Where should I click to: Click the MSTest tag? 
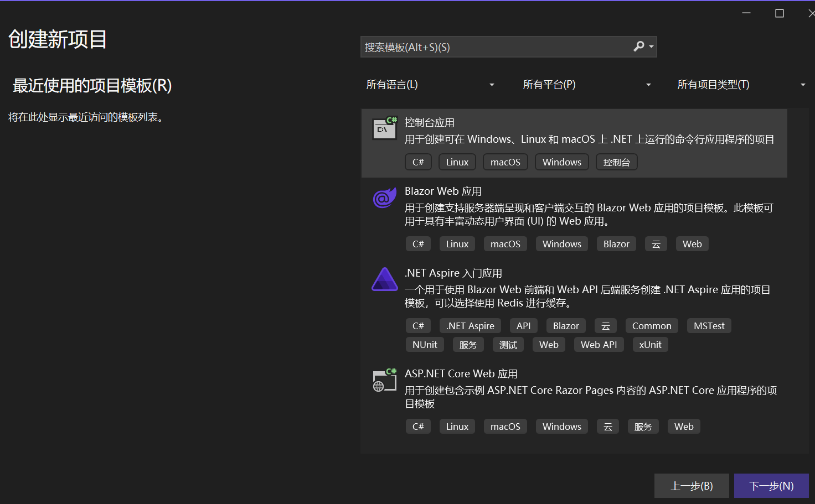coord(709,326)
